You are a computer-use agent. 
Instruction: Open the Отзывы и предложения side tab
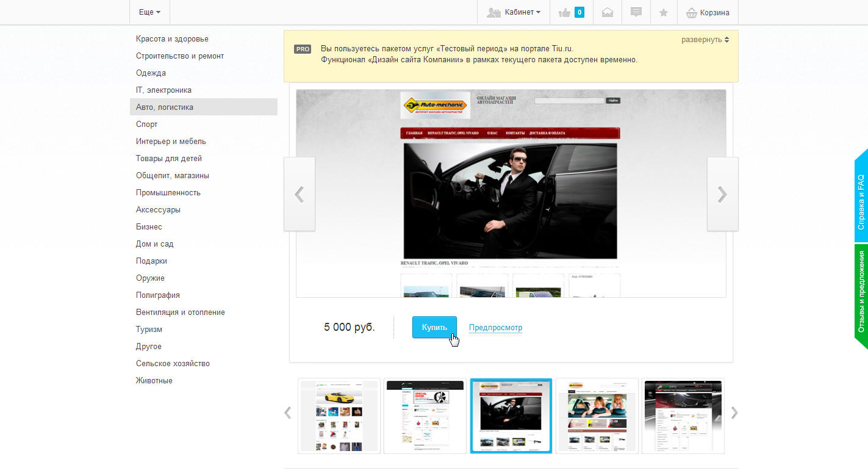(861, 297)
